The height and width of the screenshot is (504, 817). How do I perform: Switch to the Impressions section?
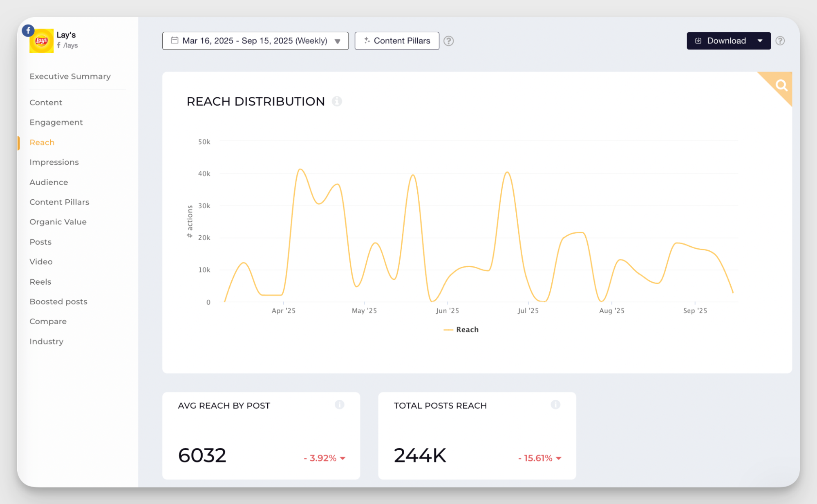(54, 162)
